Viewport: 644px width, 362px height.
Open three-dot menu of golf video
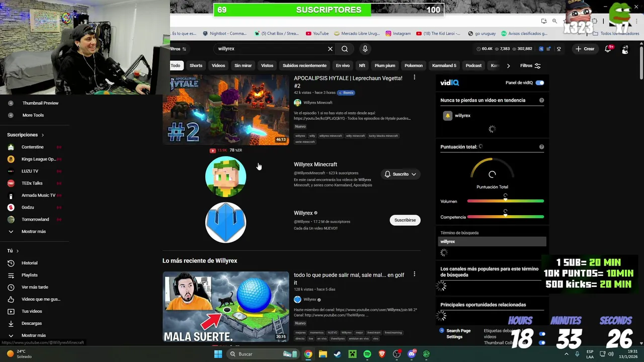(414, 274)
